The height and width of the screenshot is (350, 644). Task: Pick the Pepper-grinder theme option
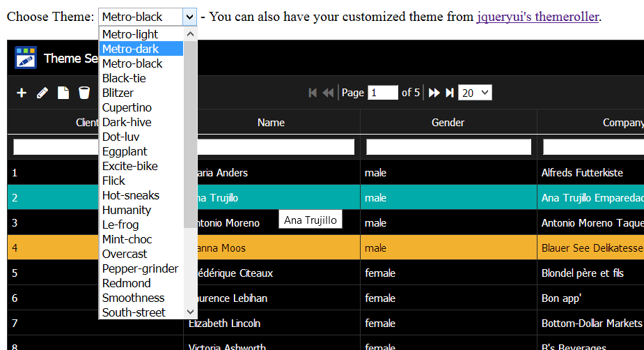pyautogui.click(x=140, y=268)
